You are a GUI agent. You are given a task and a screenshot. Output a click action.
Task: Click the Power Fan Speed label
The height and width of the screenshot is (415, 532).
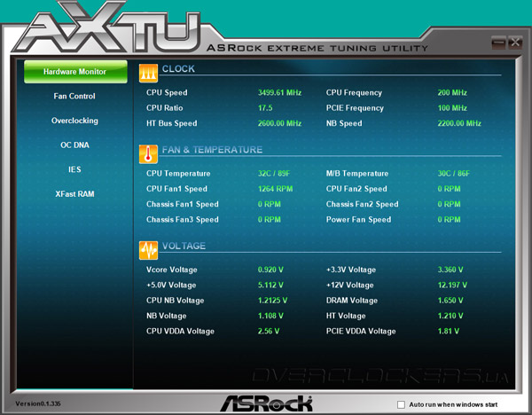358,220
